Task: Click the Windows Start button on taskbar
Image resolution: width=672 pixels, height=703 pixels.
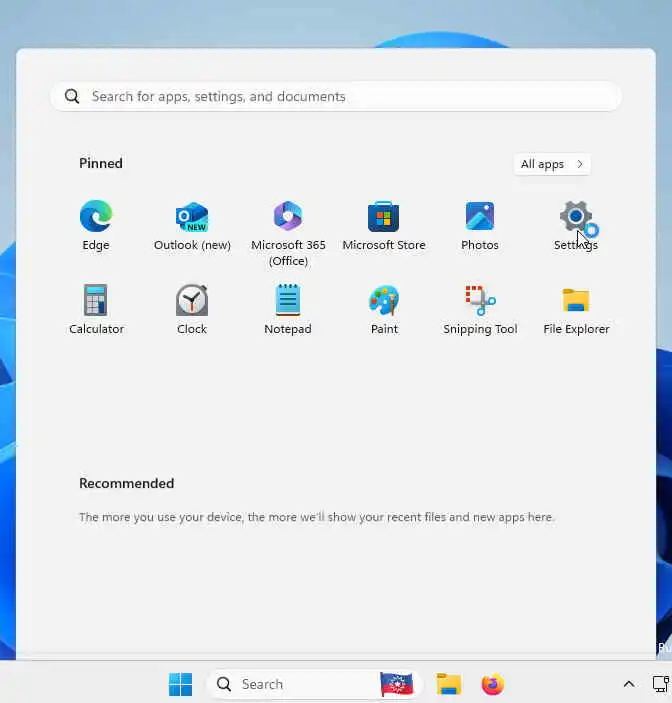Action: coord(180,684)
